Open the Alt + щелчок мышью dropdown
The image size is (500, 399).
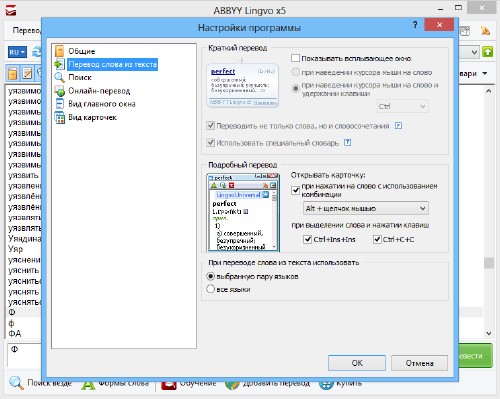(x=366, y=208)
